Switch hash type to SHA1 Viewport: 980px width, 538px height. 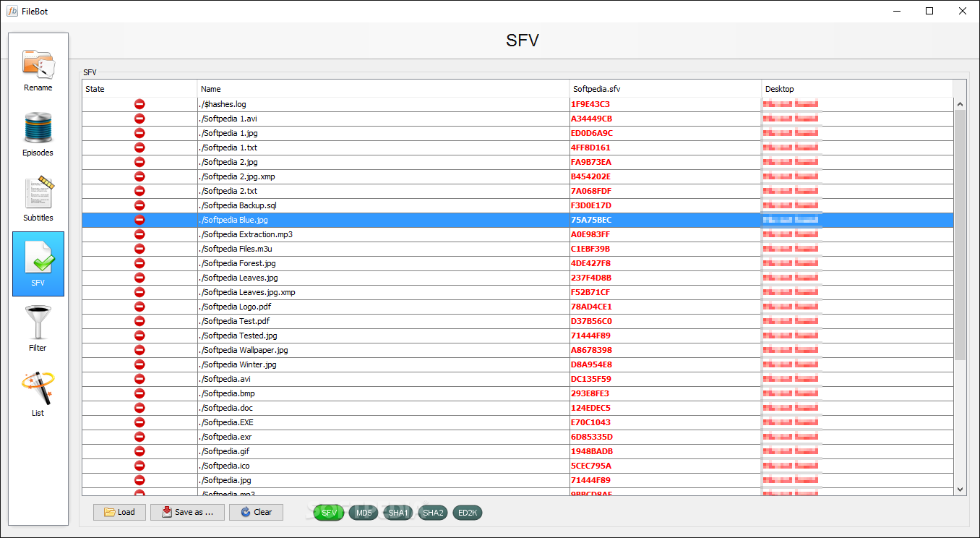(x=398, y=513)
